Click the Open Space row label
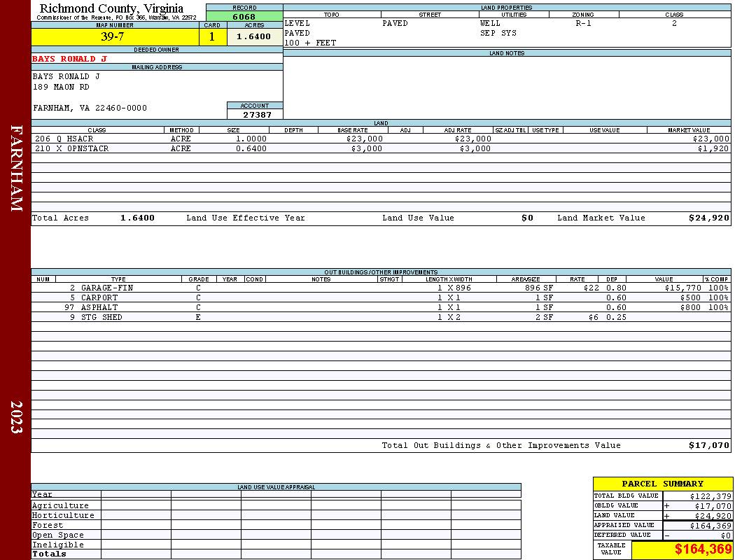735x560 pixels. pos(57,535)
